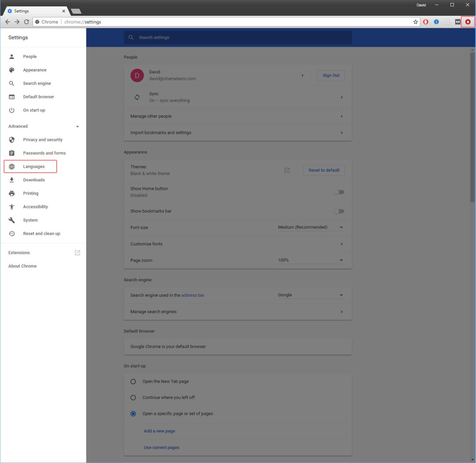Image resolution: width=476 pixels, height=463 pixels.
Task: Click the vertical page scrollbar thumb
Action: [x=472, y=127]
